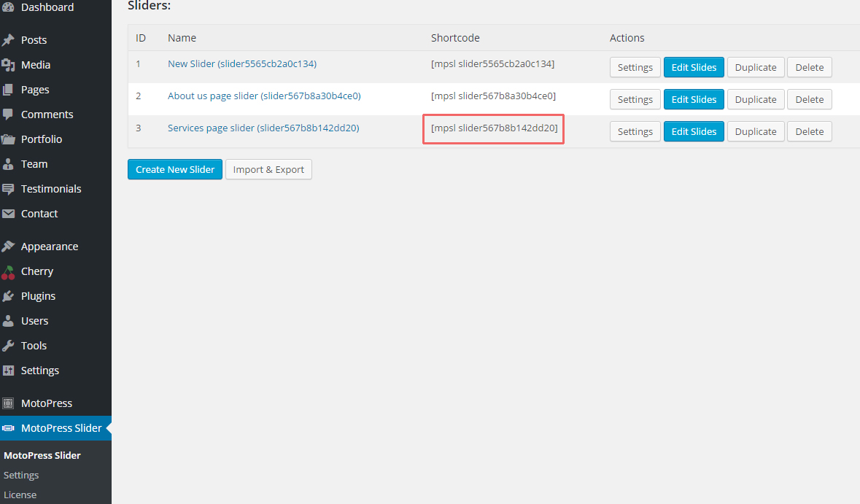860x504 pixels.
Task: Click the Portfolio folder icon
Action: [8, 139]
